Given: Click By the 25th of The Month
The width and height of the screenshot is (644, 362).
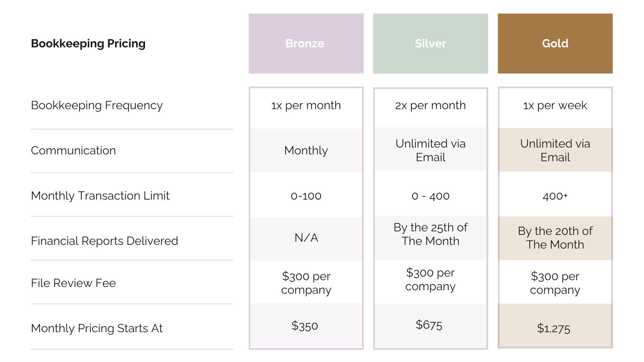Looking at the screenshot, I should click(x=430, y=234).
